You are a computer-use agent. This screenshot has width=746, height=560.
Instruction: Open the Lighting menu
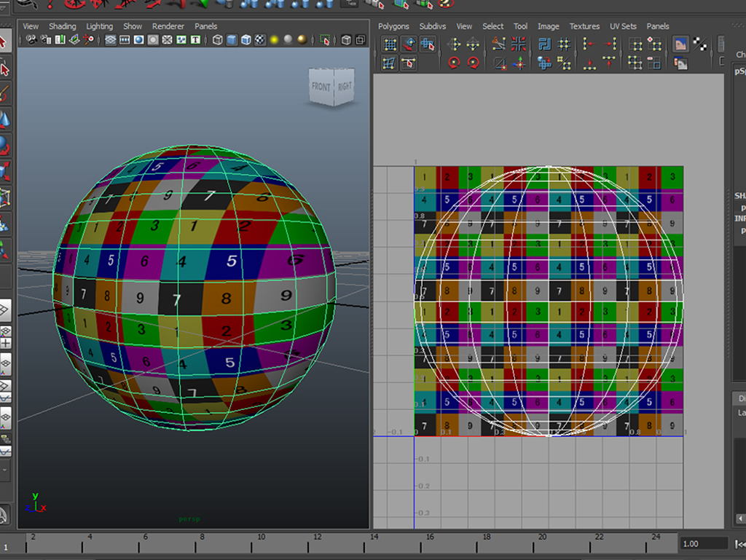tap(99, 26)
